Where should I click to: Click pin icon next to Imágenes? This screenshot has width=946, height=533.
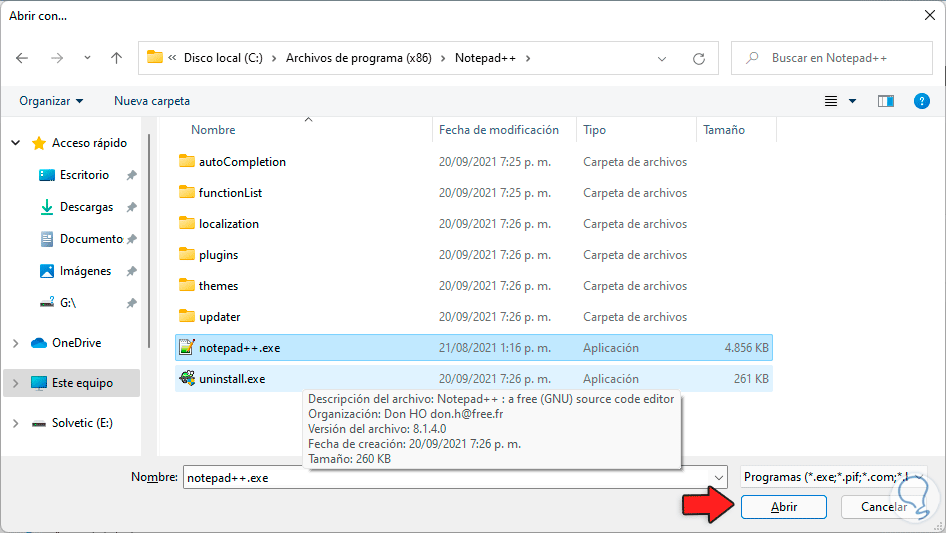pyautogui.click(x=131, y=272)
